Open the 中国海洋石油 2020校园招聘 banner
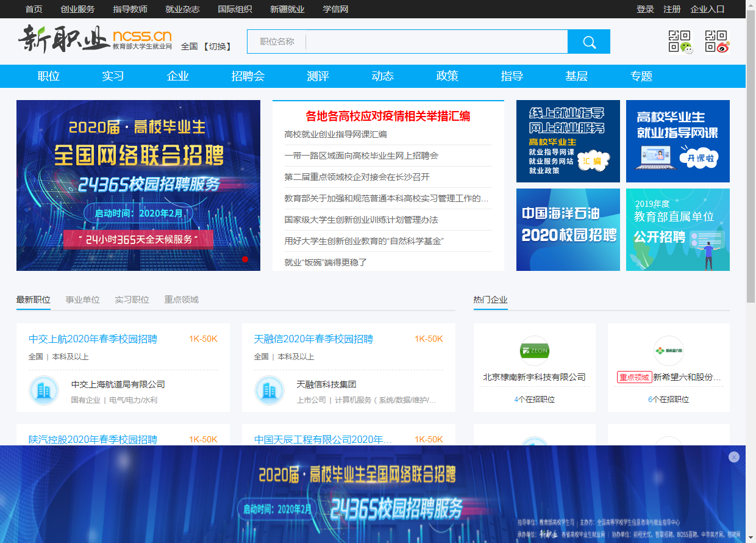756x543 pixels. 568,229
